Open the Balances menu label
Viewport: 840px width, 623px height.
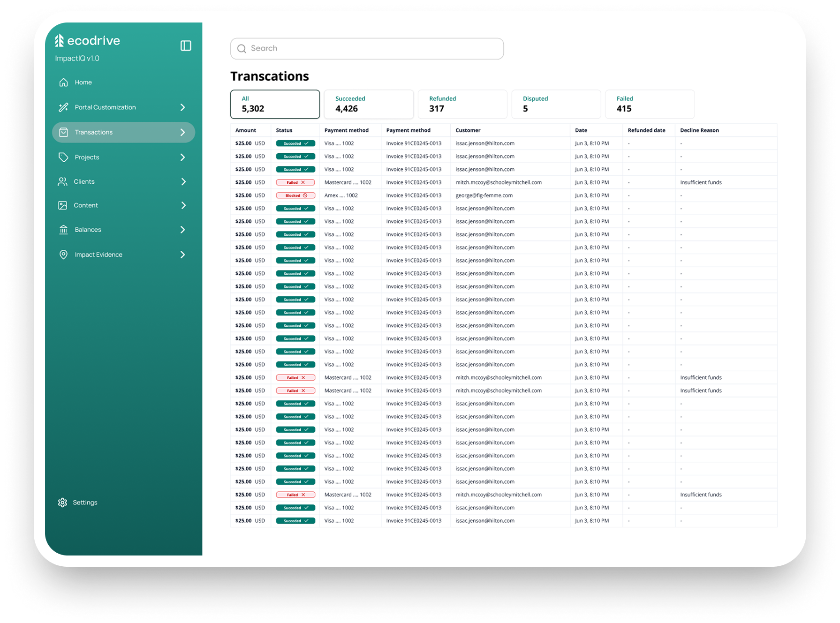point(88,230)
